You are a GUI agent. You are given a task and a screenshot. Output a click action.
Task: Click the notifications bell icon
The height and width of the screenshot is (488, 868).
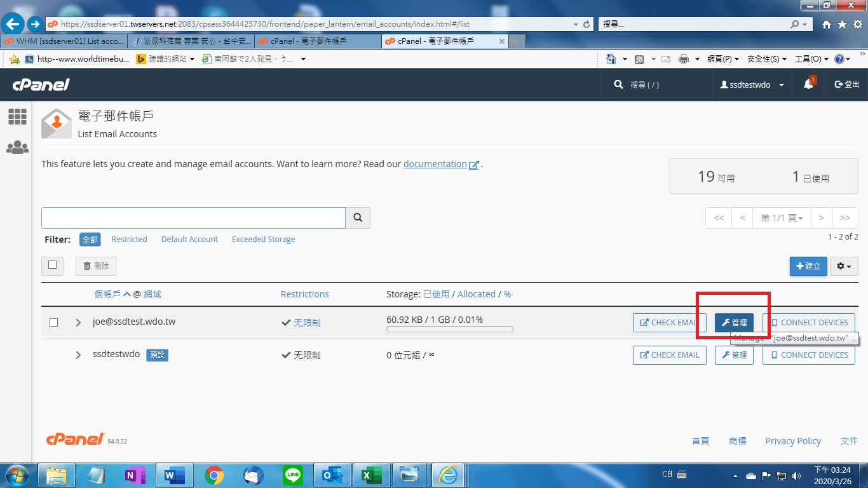coord(808,85)
